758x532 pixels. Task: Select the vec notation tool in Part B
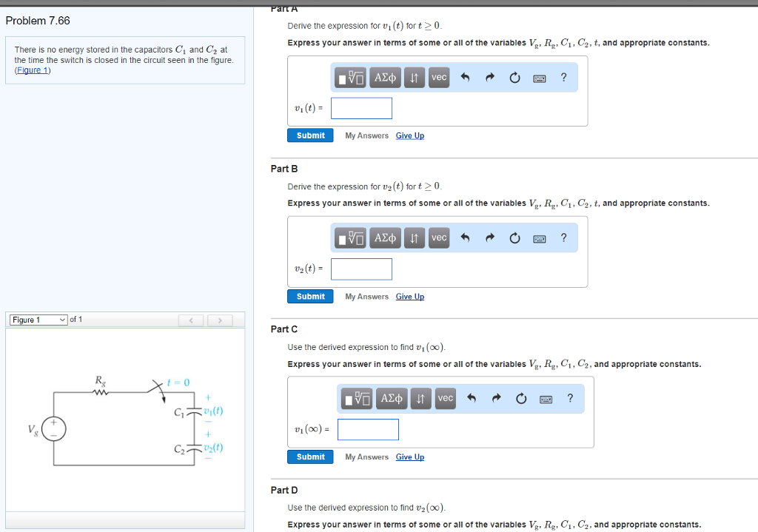[438, 238]
